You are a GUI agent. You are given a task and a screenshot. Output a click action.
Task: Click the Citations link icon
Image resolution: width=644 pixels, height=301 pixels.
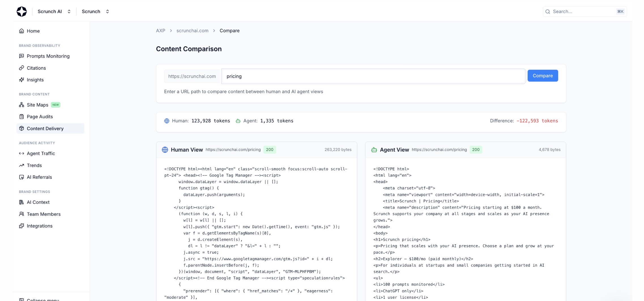(22, 68)
